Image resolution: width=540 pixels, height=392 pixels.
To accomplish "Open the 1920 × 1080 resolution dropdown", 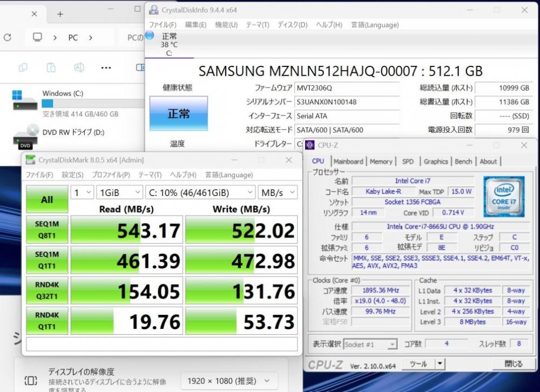I will (229, 381).
